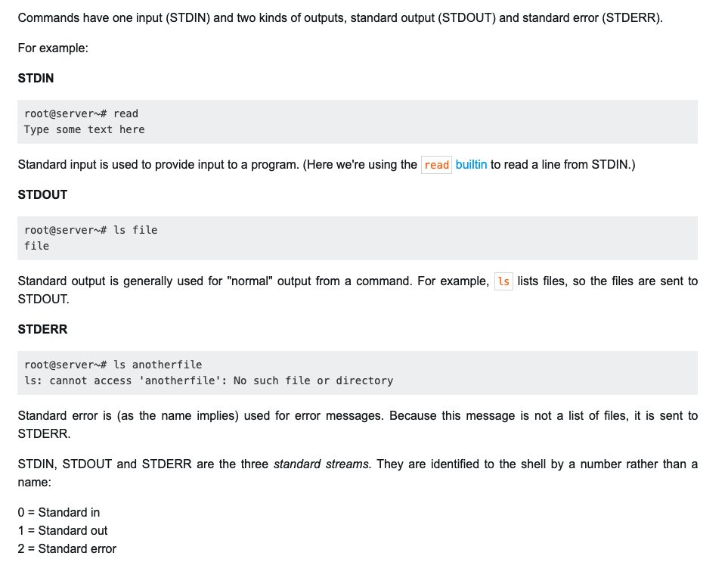
Task: Click 'Type some text here' code line
Action: coord(85,129)
